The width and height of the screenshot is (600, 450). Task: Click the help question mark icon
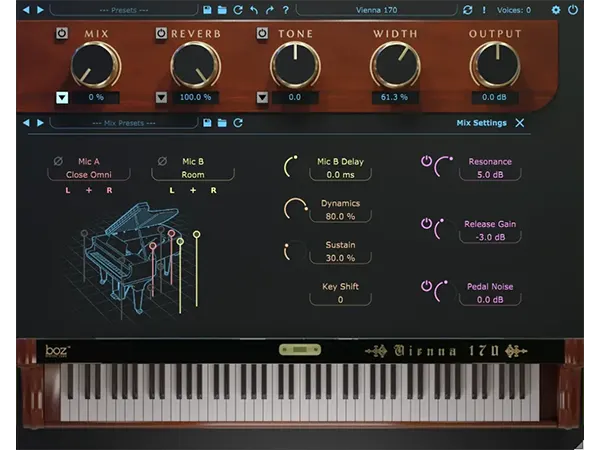pyautogui.click(x=287, y=10)
